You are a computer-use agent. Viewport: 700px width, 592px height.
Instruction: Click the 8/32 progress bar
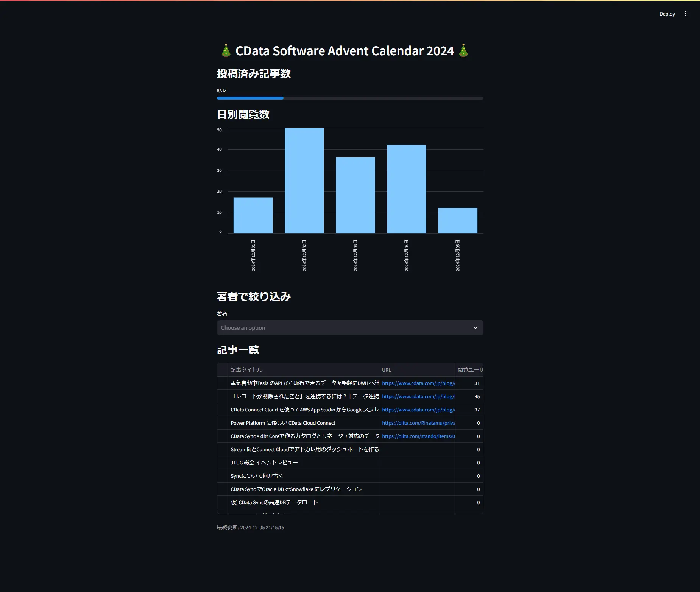[350, 98]
